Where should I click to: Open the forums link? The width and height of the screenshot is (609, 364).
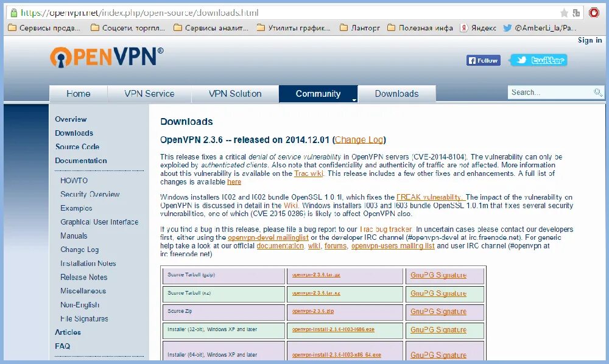(x=336, y=246)
